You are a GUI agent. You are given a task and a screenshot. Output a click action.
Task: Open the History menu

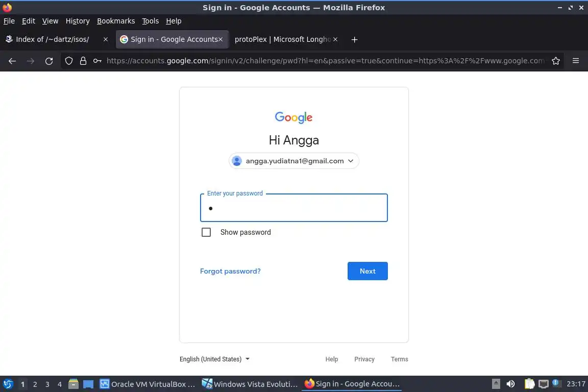click(78, 21)
